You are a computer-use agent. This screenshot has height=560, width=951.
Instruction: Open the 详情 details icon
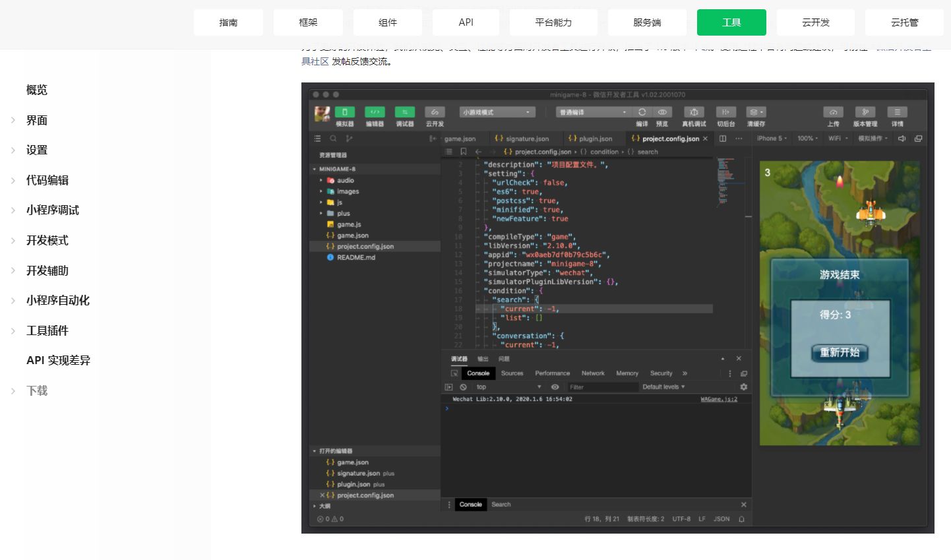(897, 112)
